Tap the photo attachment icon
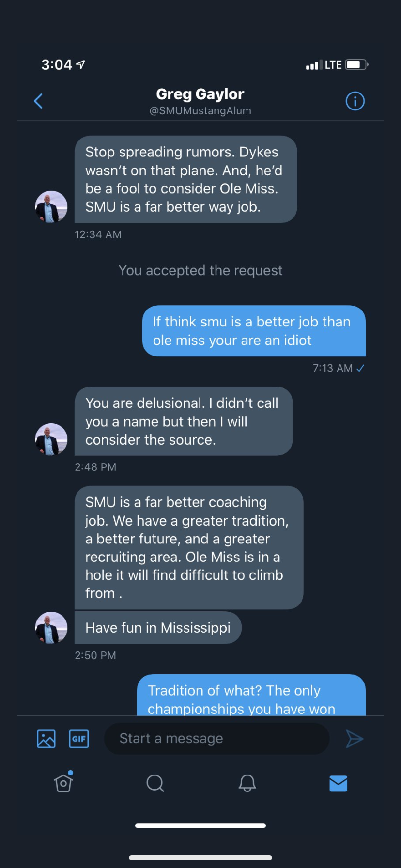 pos(46,739)
